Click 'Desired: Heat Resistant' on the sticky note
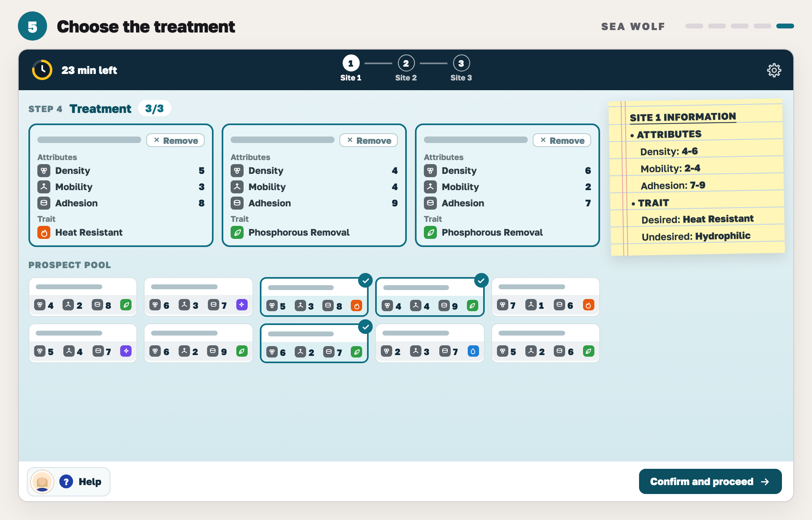 (698, 219)
